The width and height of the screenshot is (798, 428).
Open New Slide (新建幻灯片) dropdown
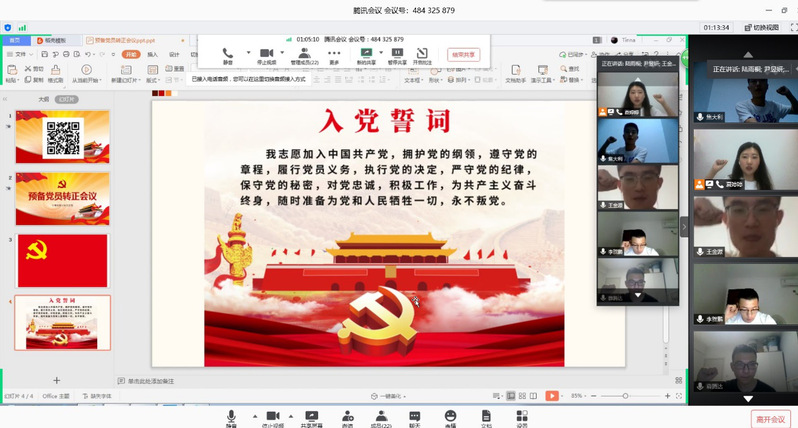tap(125, 74)
